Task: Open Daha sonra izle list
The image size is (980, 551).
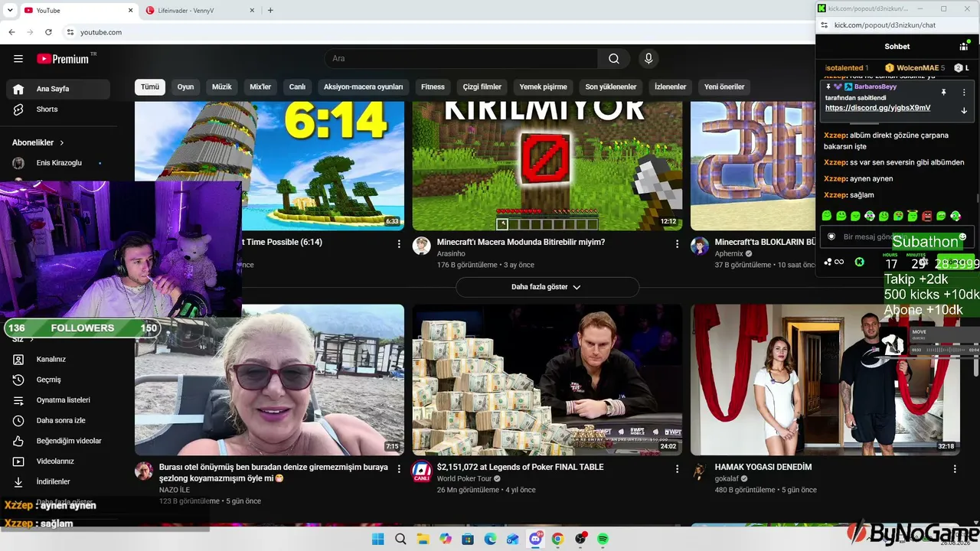Action: (58, 420)
